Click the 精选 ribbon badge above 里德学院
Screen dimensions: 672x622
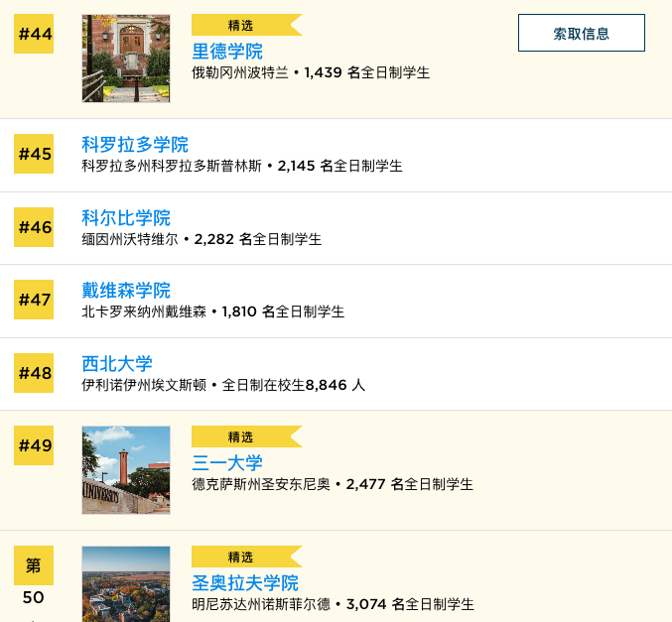tap(246, 25)
